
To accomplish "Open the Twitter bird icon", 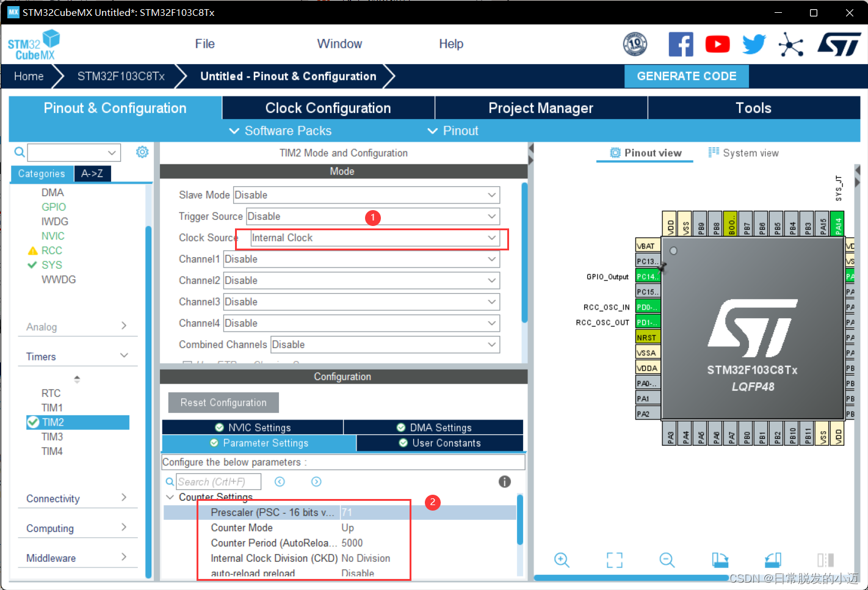I will [x=754, y=44].
